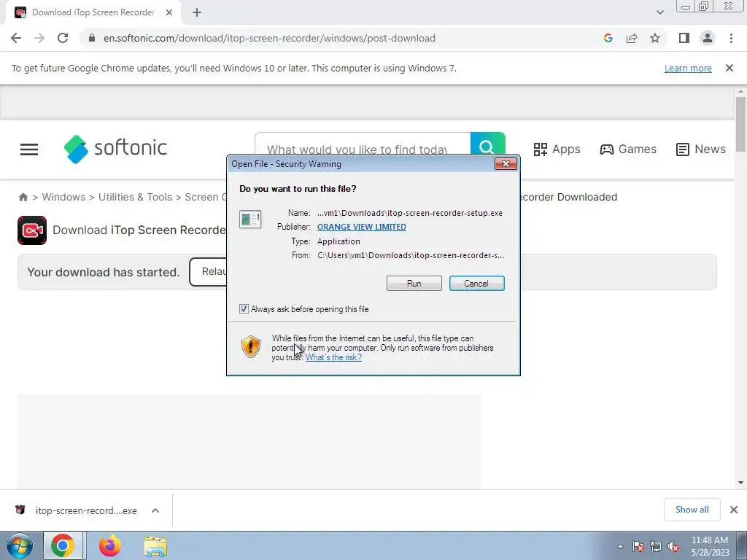Viewport: 747px width, 560px height.
Task: Click the browser Back arrow
Action: 16,38
